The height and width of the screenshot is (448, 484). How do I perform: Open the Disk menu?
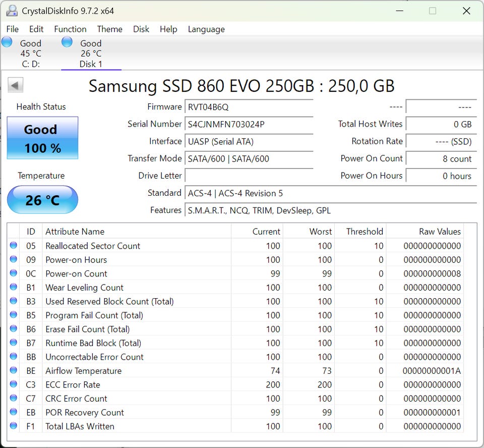[141, 29]
